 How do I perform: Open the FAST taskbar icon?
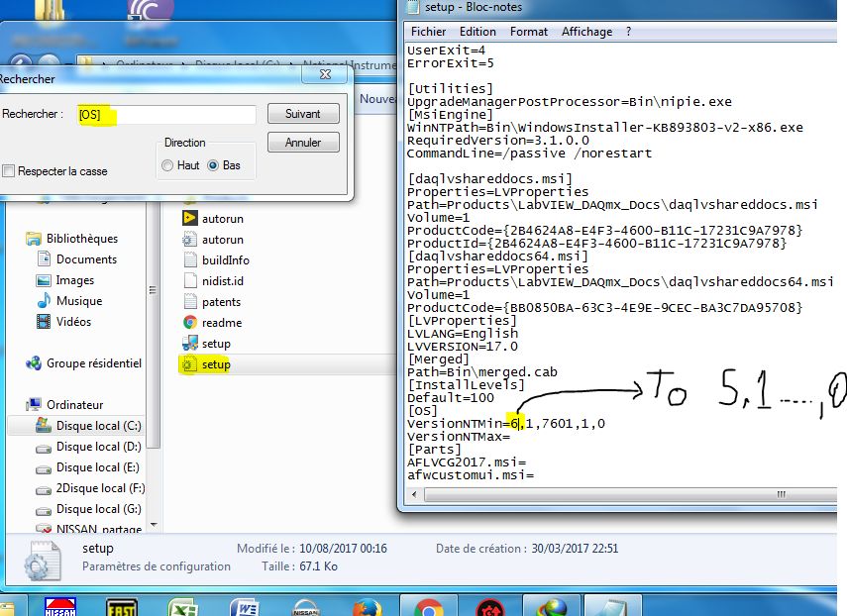click(x=122, y=607)
